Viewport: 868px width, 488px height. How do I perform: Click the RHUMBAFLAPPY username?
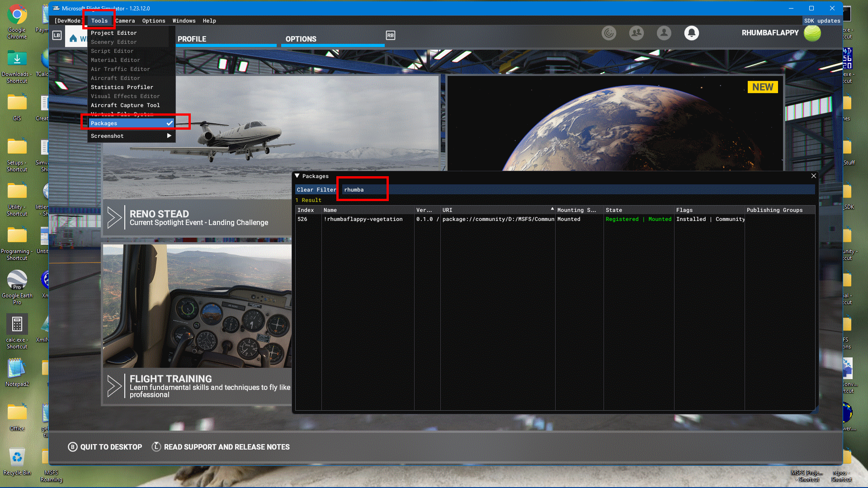pos(770,33)
